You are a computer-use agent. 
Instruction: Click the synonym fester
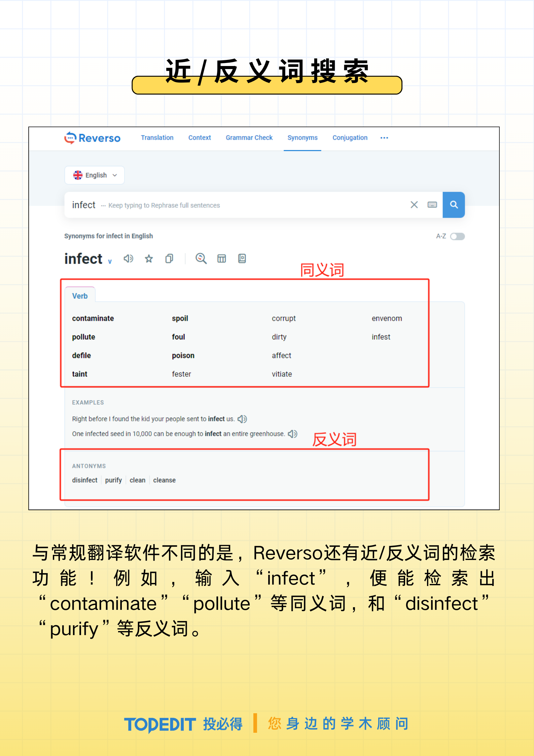pos(181,374)
